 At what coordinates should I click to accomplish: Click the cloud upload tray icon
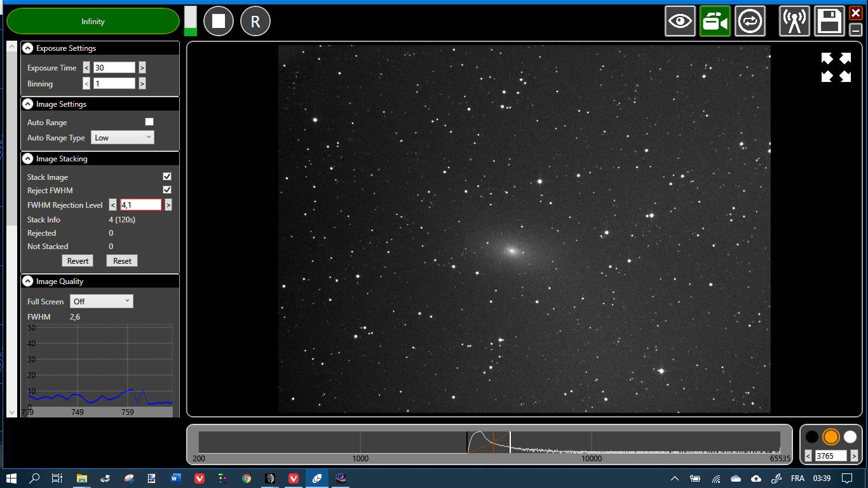(756, 478)
